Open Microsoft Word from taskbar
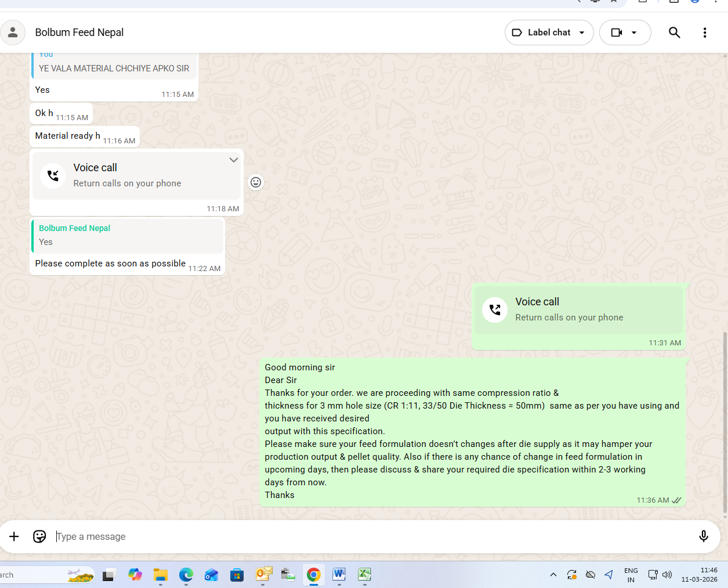This screenshot has width=728, height=588. coord(339,575)
